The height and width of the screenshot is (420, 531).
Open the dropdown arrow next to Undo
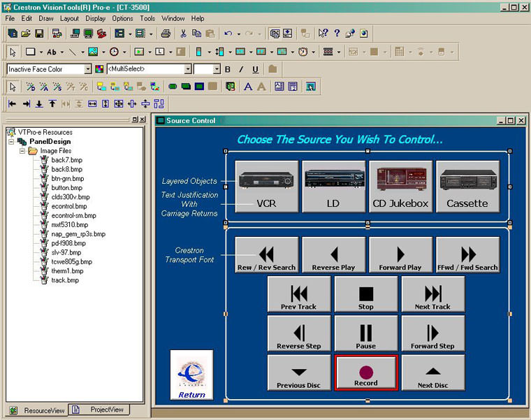[239, 34]
